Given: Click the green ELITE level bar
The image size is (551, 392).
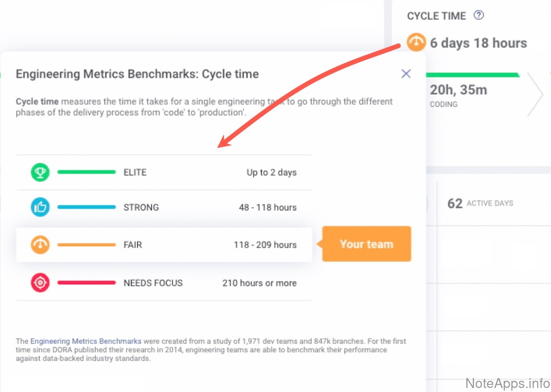Looking at the screenshot, I should coord(87,172).
